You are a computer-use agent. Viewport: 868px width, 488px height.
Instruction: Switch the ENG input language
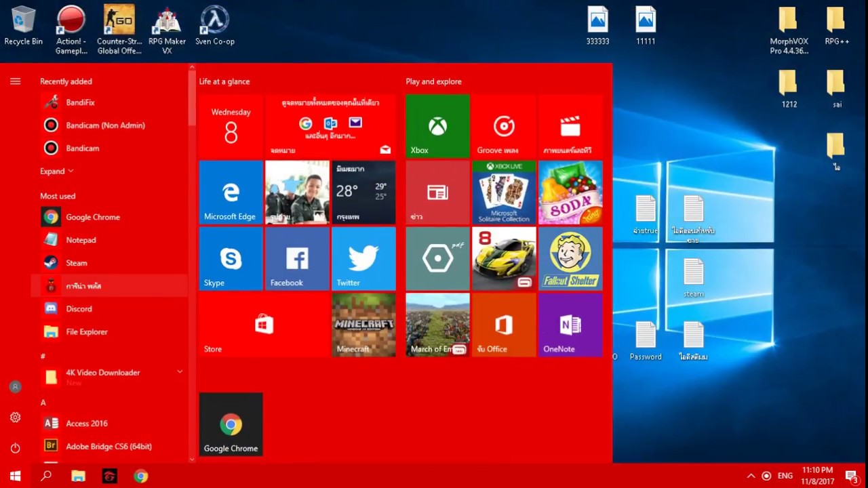(x=785, y=476)
